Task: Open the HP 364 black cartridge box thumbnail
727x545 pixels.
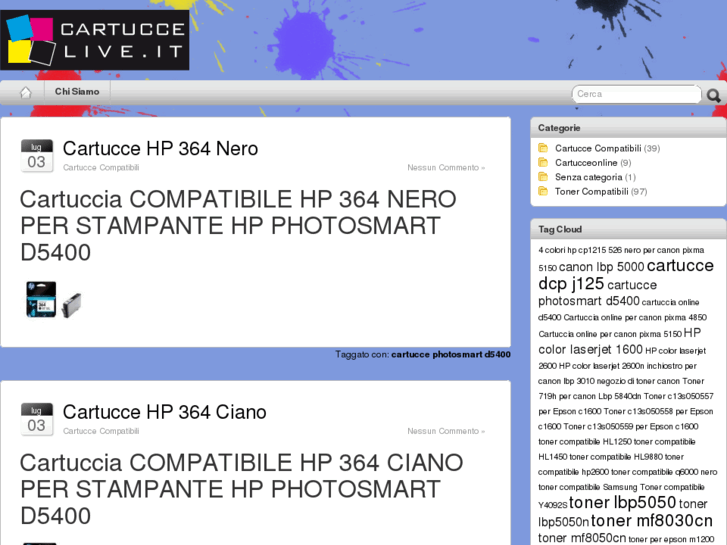Action: (x=41, y=299)
